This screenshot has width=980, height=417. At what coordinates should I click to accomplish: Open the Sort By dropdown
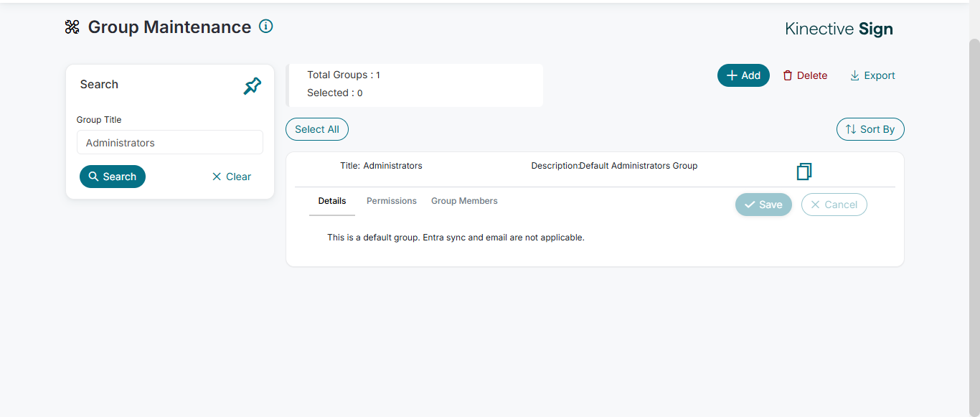870,129
